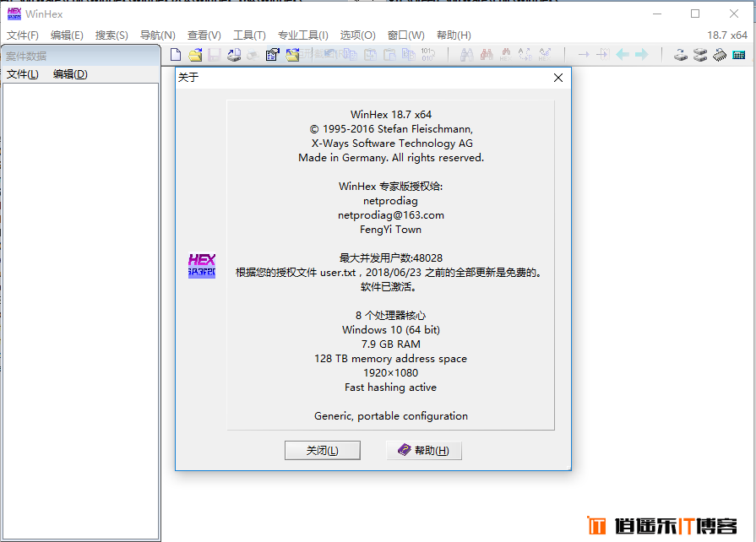The image size is (756, 542).
Task: Open the file Properties checklist icon
Action: click(272, 54)
